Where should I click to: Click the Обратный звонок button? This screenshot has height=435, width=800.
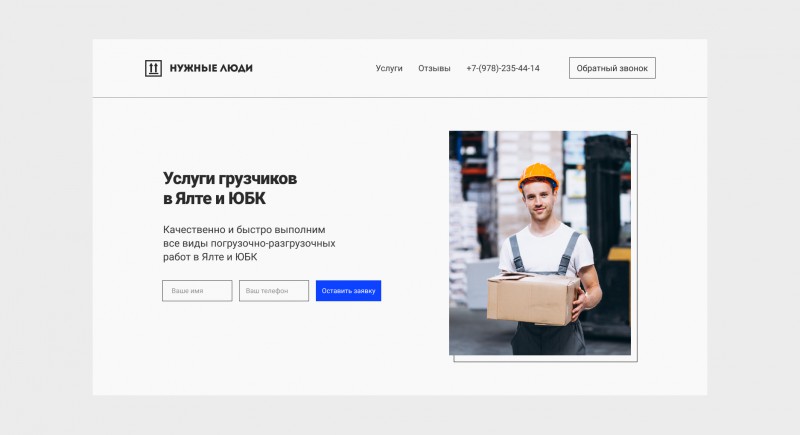pos(612,68)
